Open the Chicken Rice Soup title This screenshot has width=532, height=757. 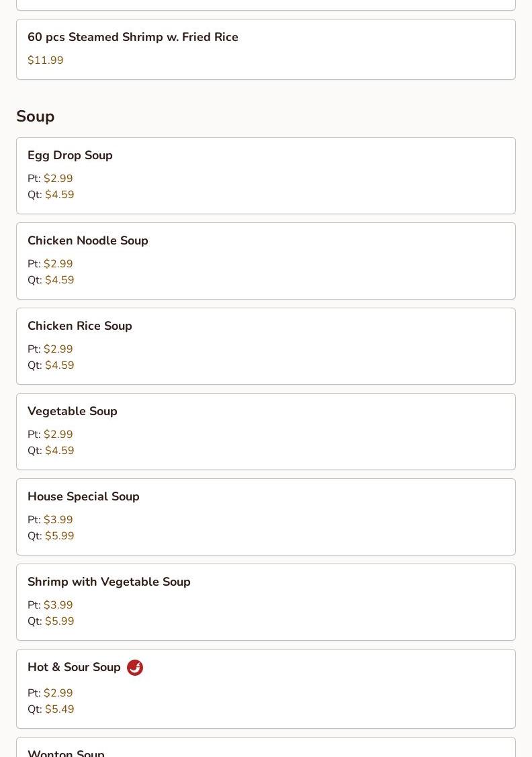(80, 326)
